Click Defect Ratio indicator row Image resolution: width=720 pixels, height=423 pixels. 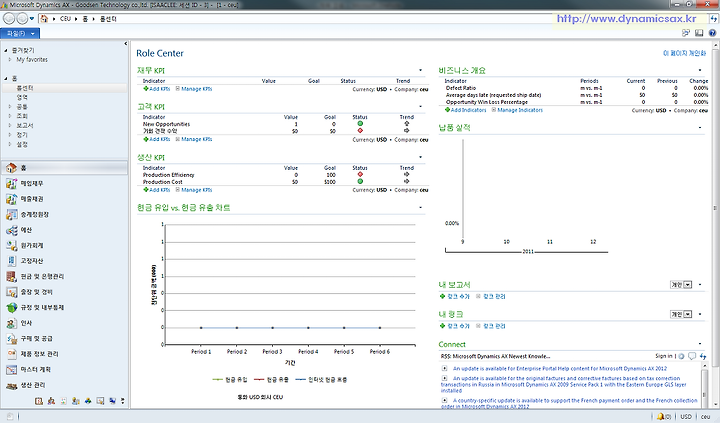tap(576, 88)
